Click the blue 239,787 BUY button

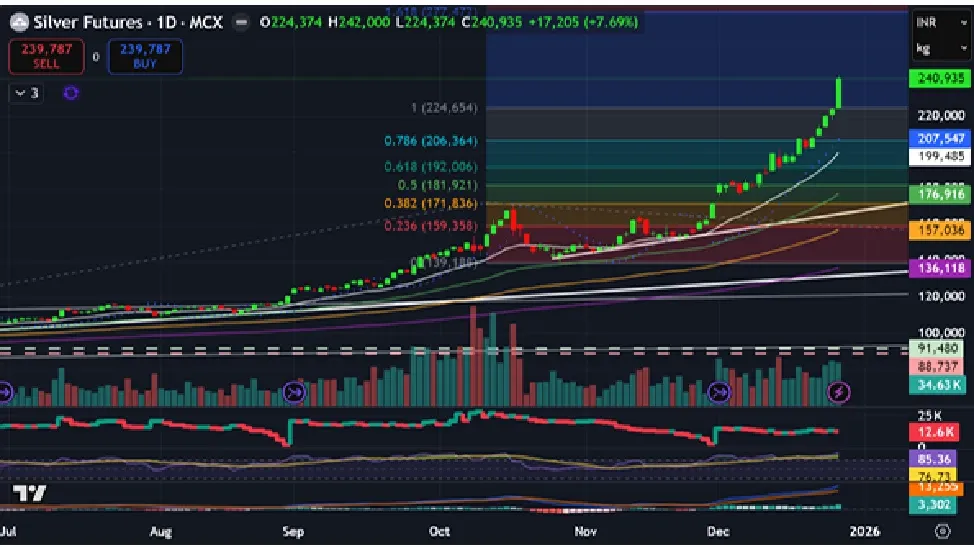click(145, 57)
